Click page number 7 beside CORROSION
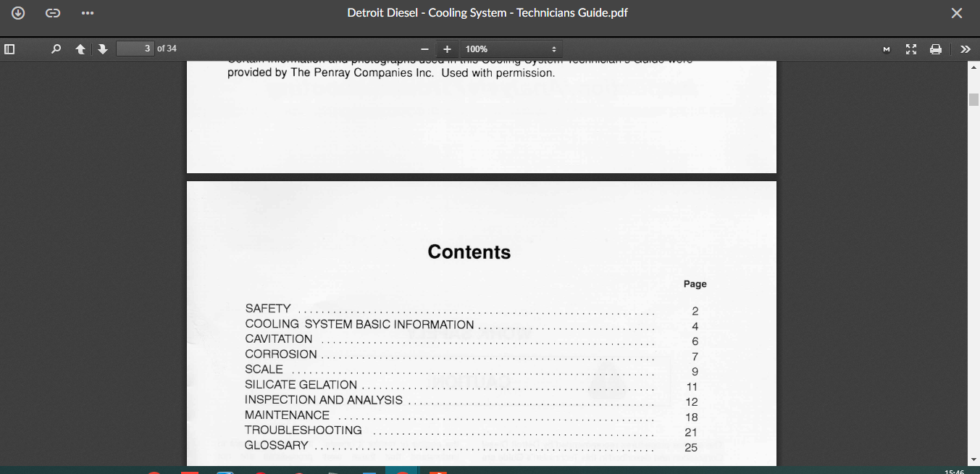Screen dimensions: 980x474 695,357
